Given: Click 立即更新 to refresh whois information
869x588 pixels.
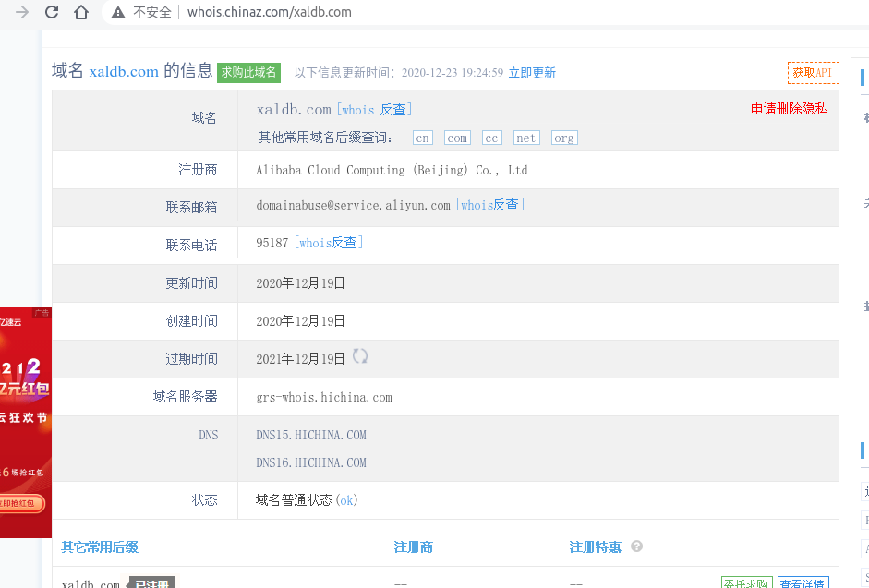Looking at the screenshot, I should [532, 72].
